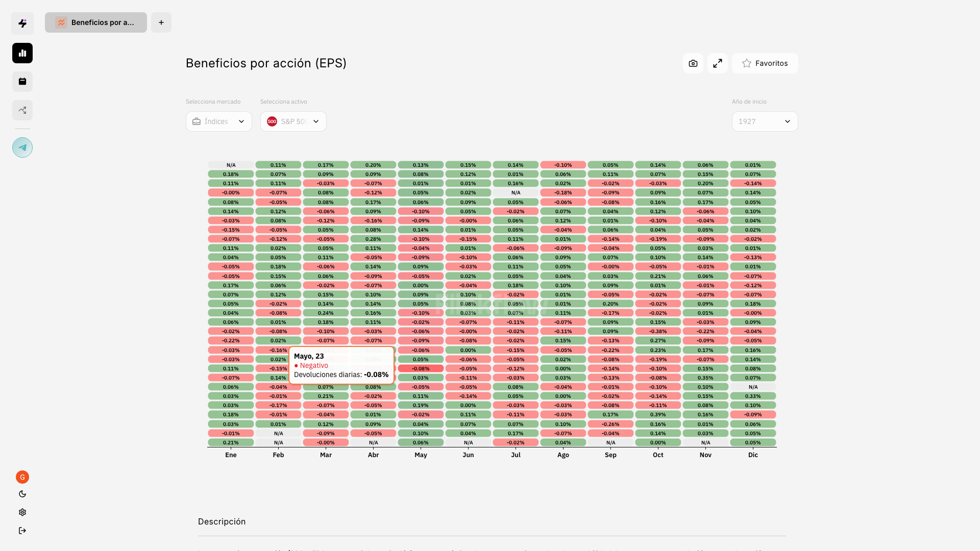
Task: Select the 'Beneficios por a...' tab
Action: [x=96, y=22]
